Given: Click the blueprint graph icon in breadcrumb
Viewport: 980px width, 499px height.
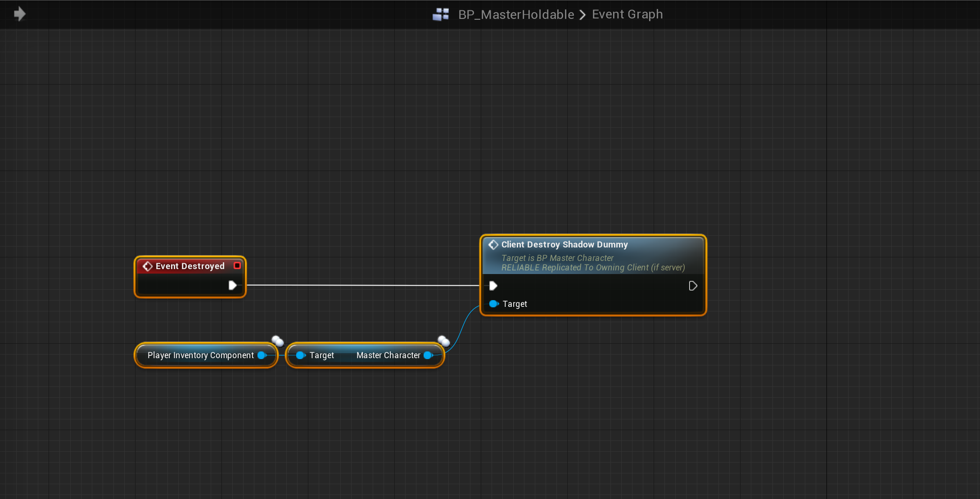Looking at the screenshot, I should [x=440, y=14].
